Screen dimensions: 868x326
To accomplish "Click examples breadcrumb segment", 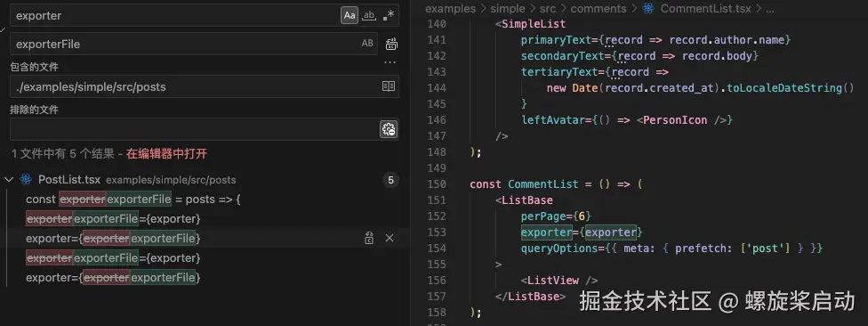I will [x=450, y=8].
